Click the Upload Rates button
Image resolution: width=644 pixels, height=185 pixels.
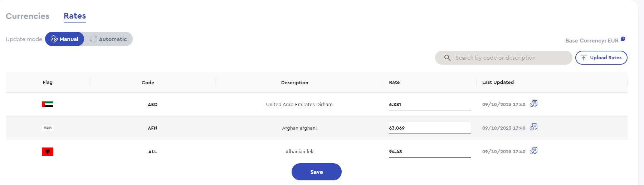tap(601, 57)
